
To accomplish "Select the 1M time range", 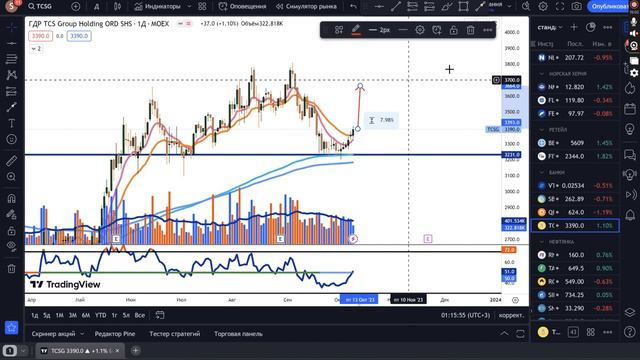I will tap(60, 316).
